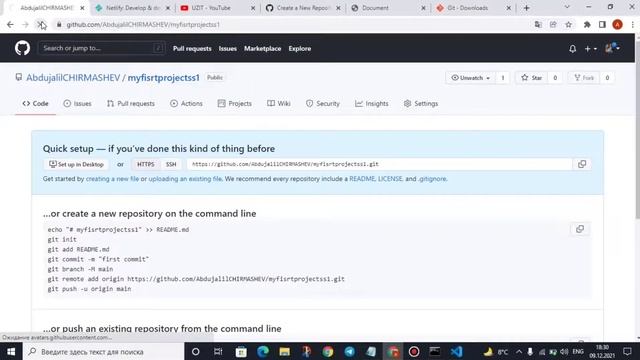The image size is (640, 360).
Task: Click the disabled Fork button
Action: (x=584, y=78)
